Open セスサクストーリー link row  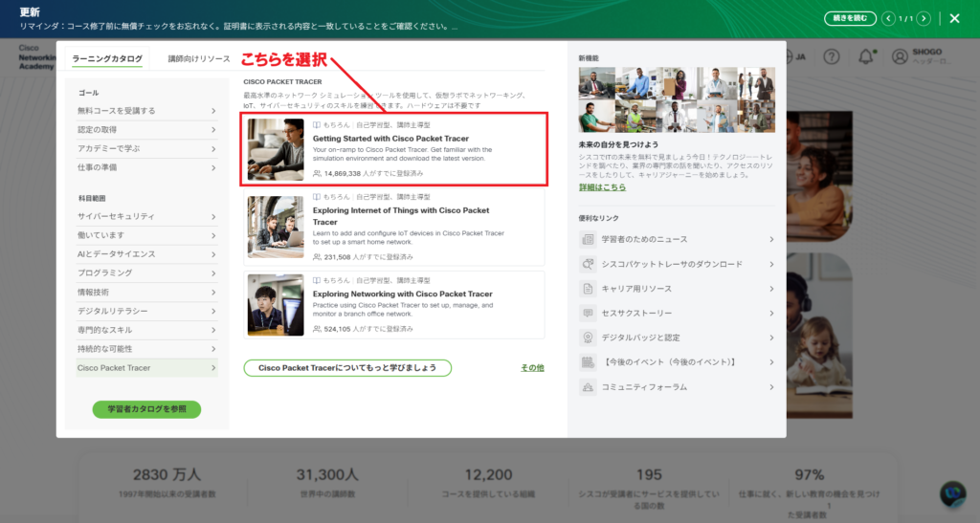tap(677, 313)
